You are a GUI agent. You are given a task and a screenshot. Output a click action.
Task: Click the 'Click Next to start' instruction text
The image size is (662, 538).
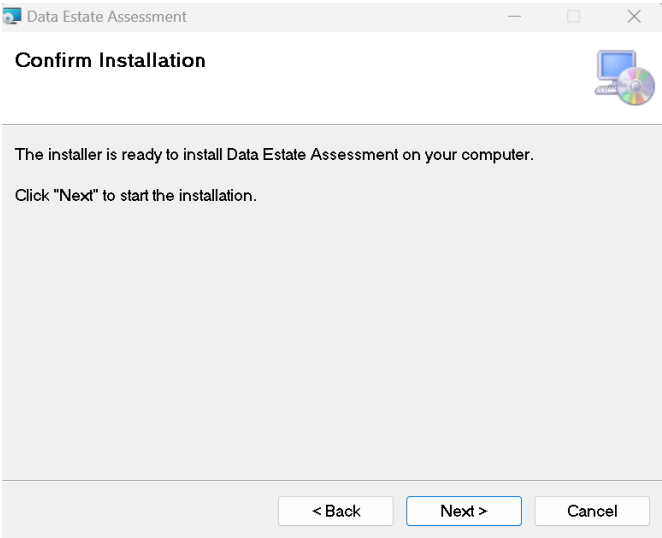pos(136,196)
